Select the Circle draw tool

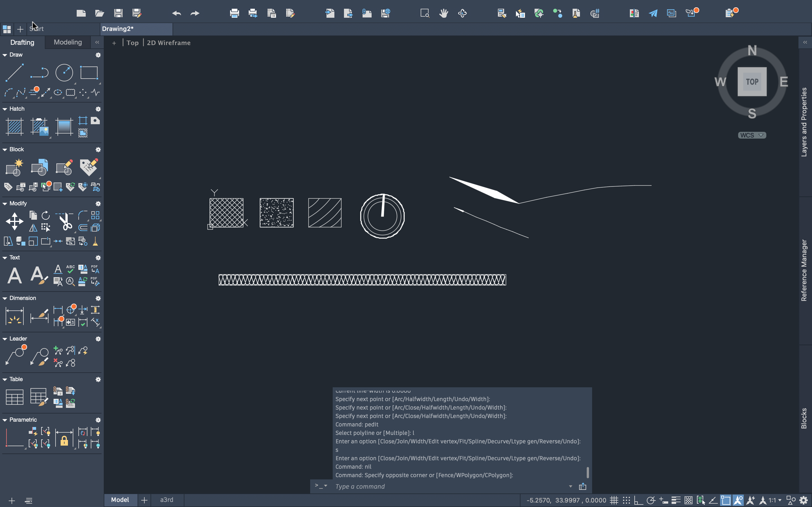[x=64, y=72]
